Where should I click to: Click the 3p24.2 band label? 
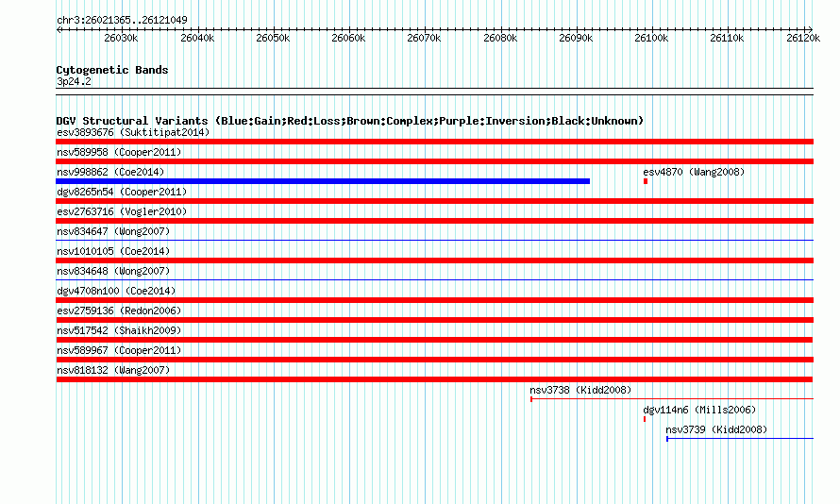pos(74,81)
